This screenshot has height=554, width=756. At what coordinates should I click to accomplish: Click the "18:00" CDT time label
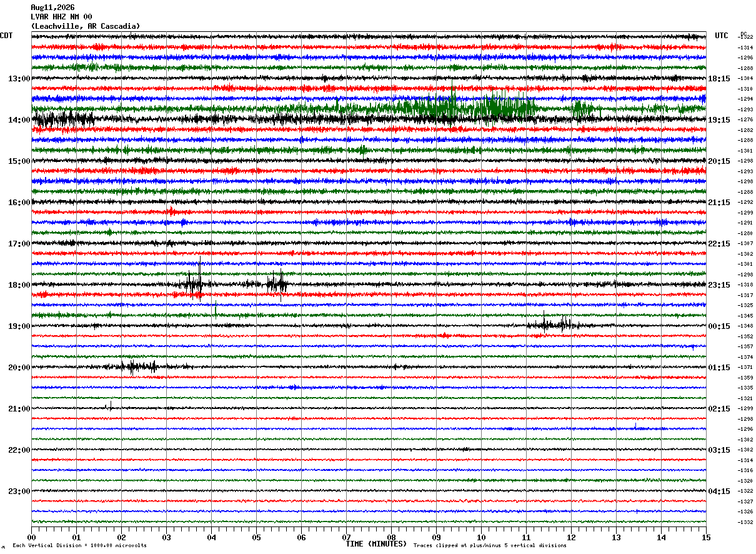click(x=19, y=285)
